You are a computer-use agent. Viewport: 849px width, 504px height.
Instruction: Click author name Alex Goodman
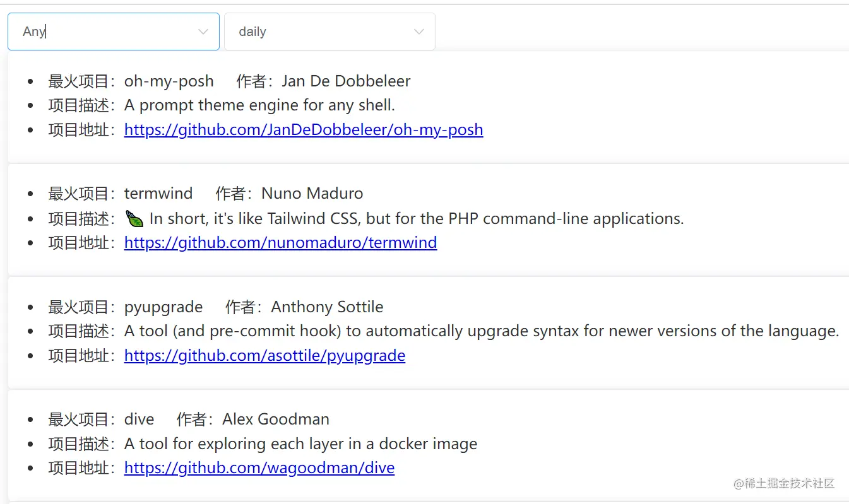tap(276, 419)
